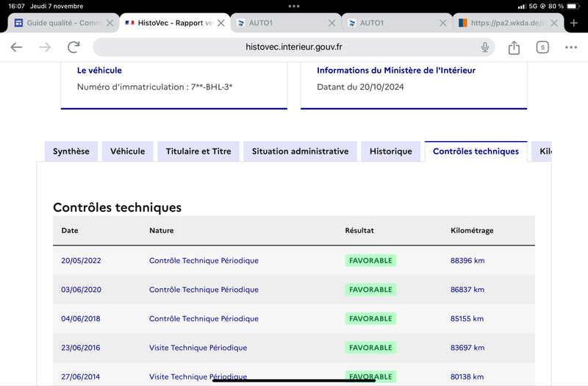Click Contrôle Technique Périodique in 04/06/2018 row
The image size is (588, 386).
point(204,318)
